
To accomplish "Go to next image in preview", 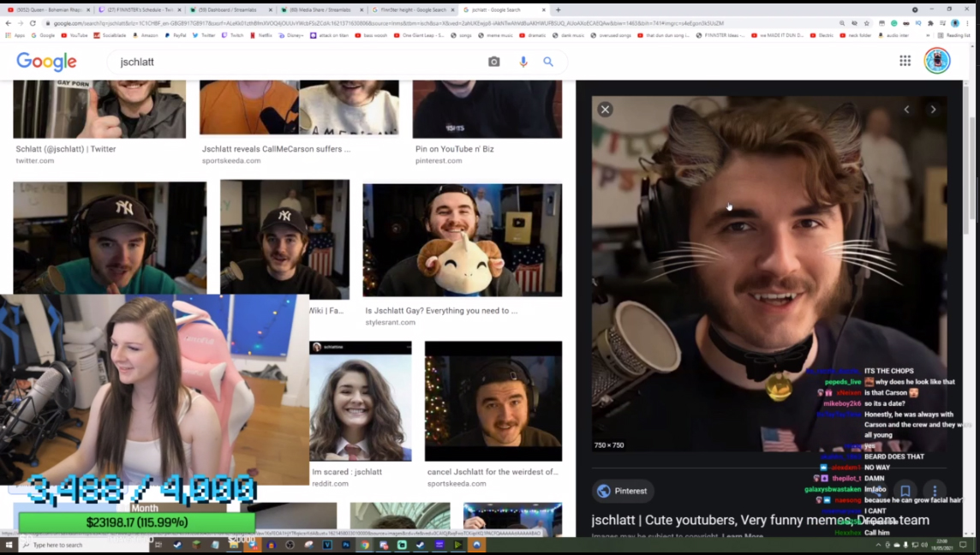I will click(933, 110).
